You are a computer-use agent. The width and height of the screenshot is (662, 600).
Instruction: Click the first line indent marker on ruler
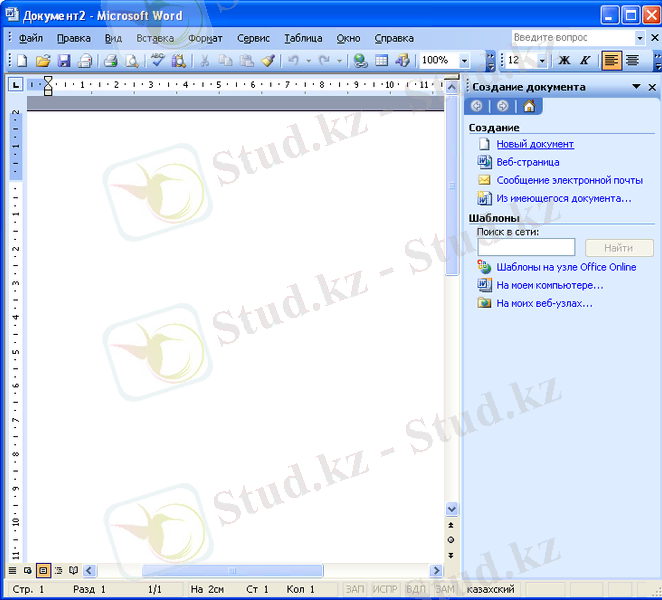coord(48,80)
